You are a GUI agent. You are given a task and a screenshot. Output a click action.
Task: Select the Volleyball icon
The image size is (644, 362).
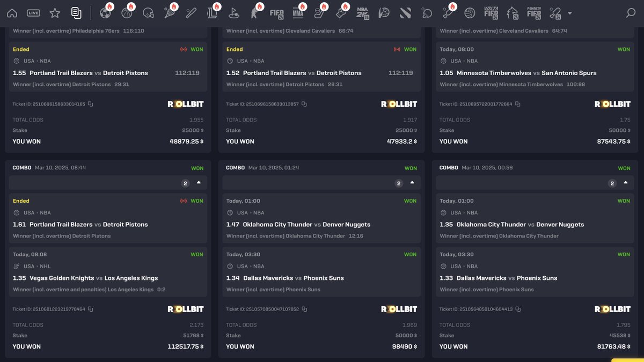click(x=470, y=13)
